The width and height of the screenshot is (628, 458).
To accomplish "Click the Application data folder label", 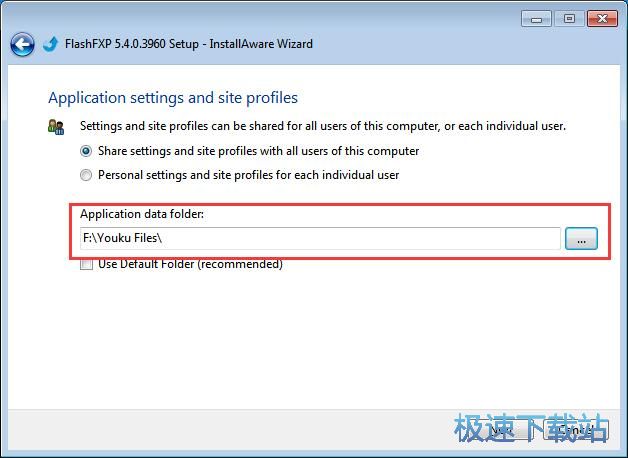I will (x=142, y=214).
